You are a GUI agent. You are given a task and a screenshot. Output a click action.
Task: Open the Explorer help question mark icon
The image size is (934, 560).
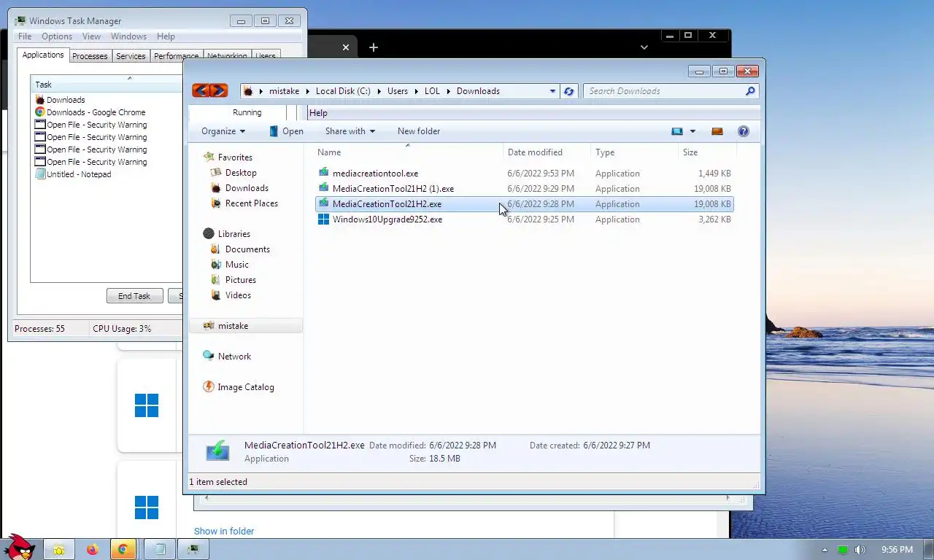[x=744, y=131]
